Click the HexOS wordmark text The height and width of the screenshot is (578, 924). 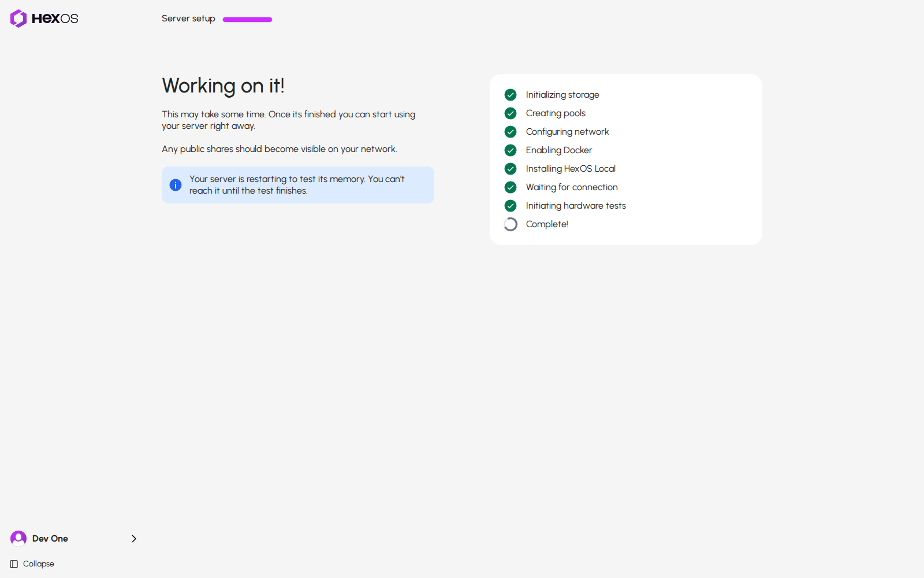[x=55, y=18]
